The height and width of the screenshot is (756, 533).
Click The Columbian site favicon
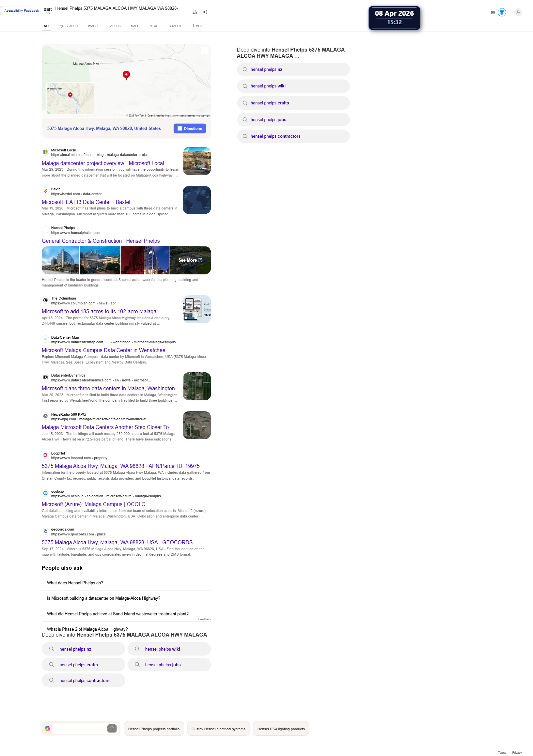[x=45, y=300]
